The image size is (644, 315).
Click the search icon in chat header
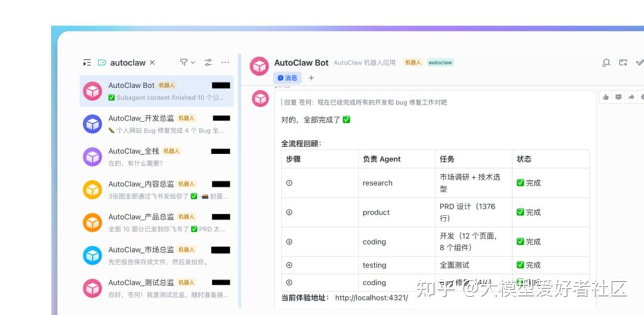(x=606, y=63)
